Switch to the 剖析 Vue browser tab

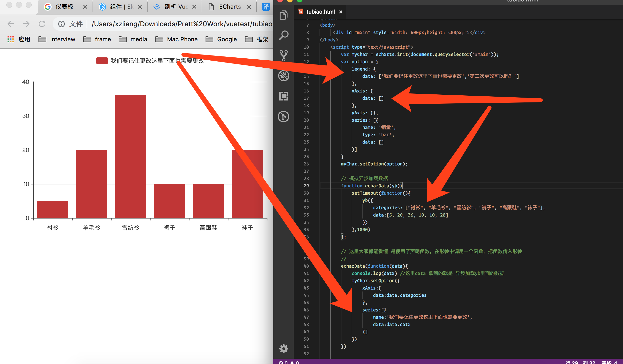pyautogui.click(x=176, y=7)
